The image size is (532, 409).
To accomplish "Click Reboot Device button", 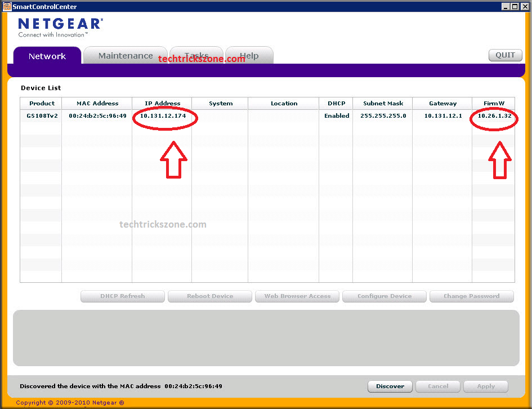I will click(210, 296).
